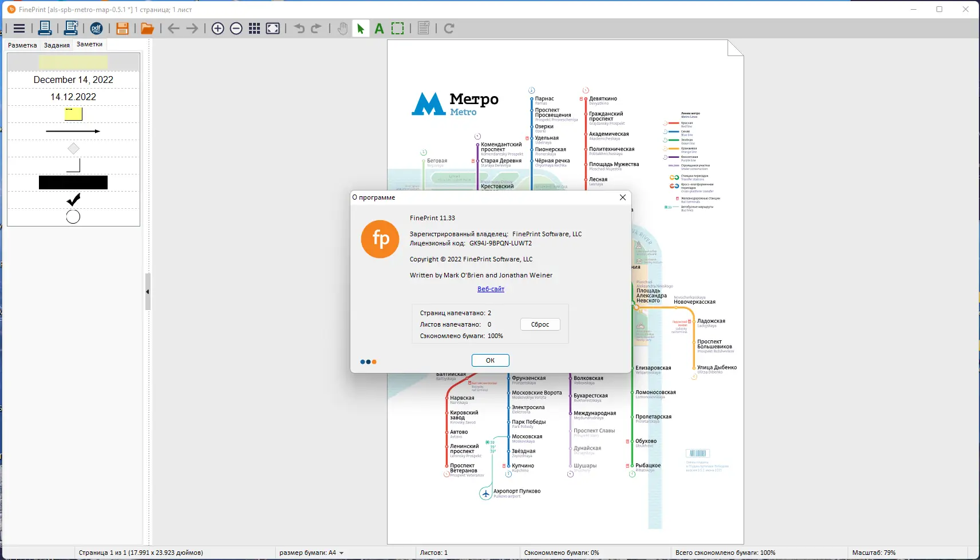Select the green text annotation tool
The height and width of the screenshot is (560, 980).
[379, 29]
